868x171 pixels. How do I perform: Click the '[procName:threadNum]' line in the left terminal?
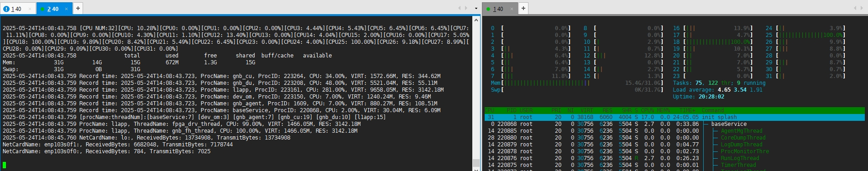(194, 117)
